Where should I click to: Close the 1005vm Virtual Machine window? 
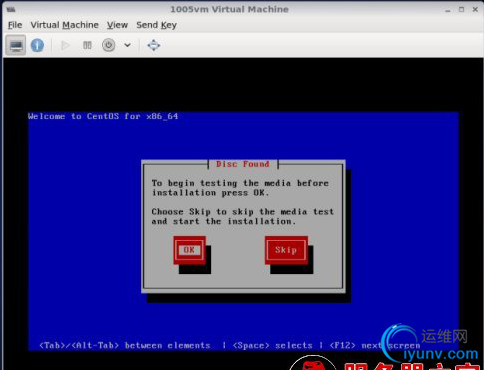(475, 9)
